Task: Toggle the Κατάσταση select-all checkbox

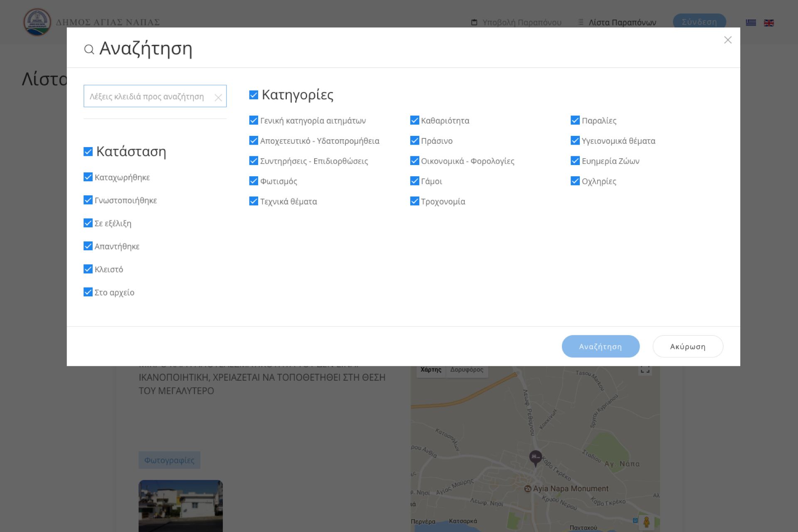Action: coord(88,152)
